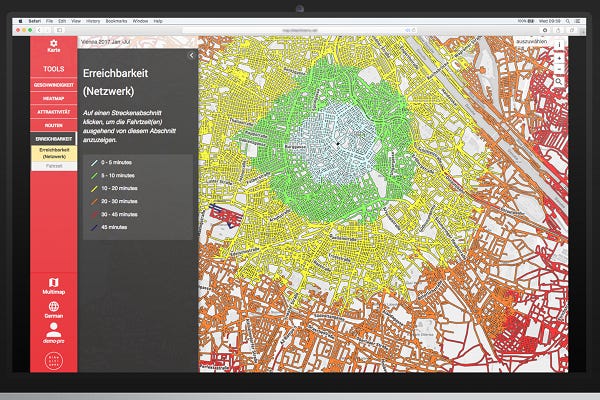600x400 pixels.
Task: Open the Heatmap tool
Action: [x=54, y=98]
